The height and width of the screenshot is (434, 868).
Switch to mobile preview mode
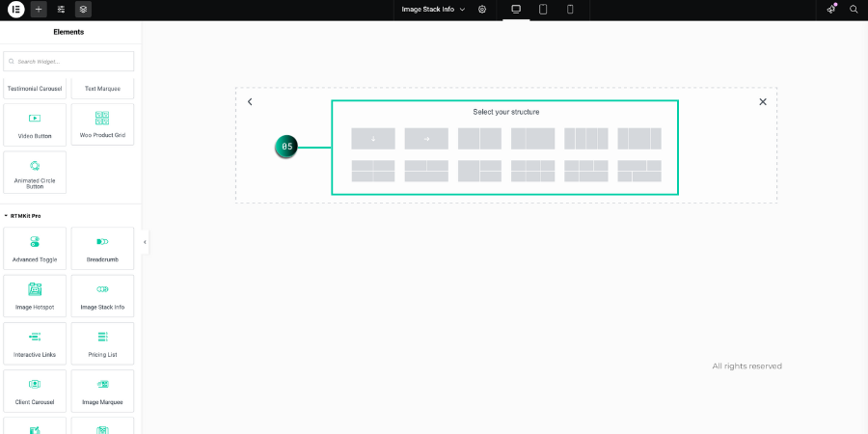[570, 10]
